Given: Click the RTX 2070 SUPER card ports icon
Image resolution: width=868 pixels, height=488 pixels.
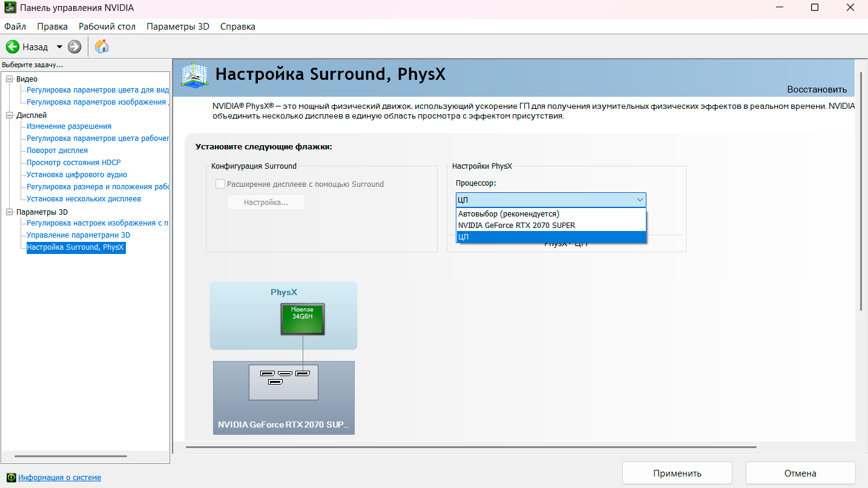Looking at the screenshot, I should pos(284,382).
